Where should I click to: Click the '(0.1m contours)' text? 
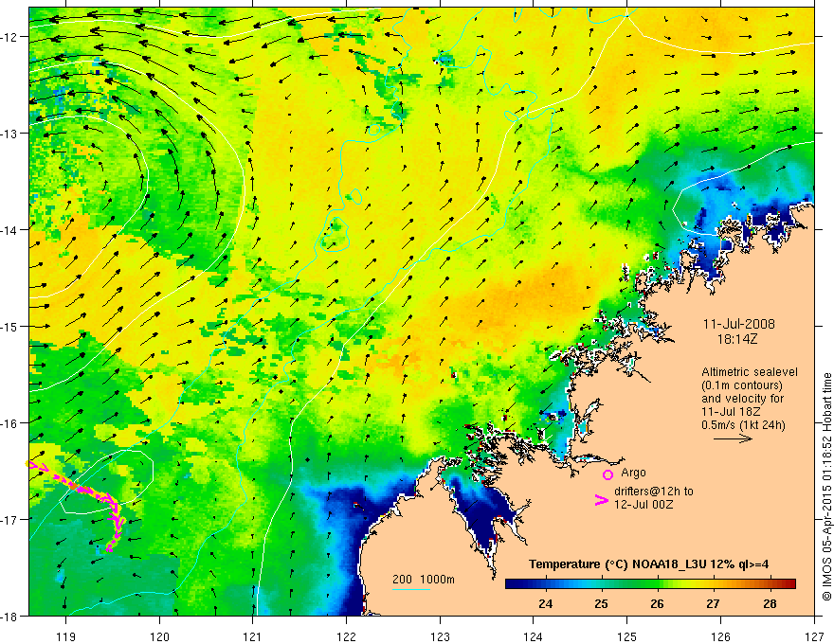[742, 385]
